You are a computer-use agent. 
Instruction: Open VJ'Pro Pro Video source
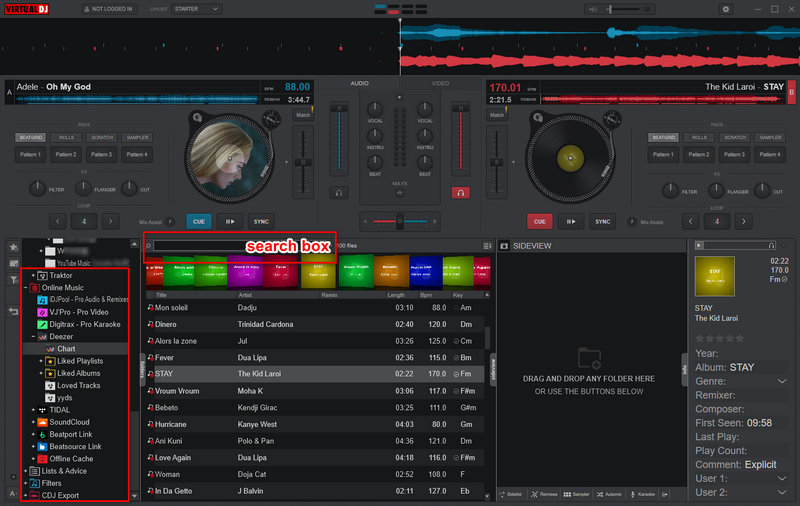coord(79,312)
